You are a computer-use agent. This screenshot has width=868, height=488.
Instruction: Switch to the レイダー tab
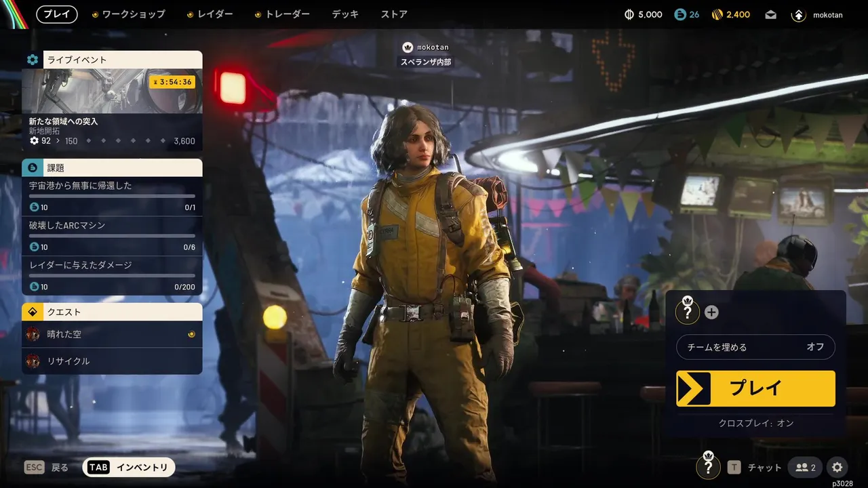210,14
